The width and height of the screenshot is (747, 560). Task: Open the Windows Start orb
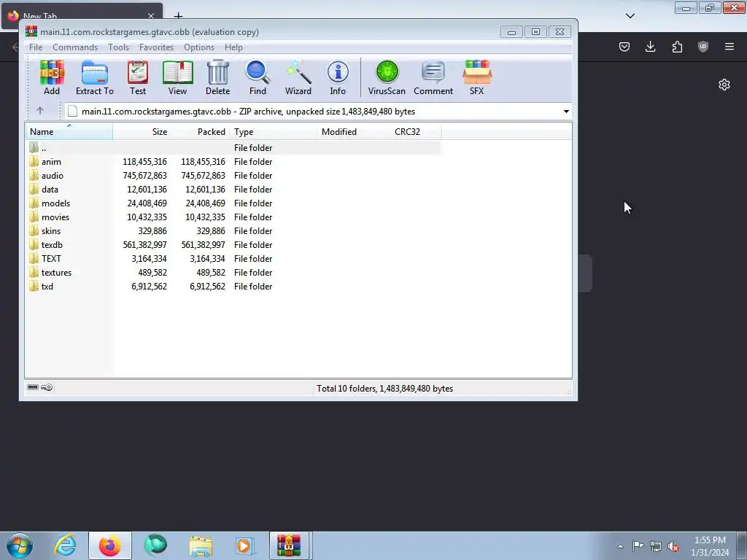tap(19, 545)
